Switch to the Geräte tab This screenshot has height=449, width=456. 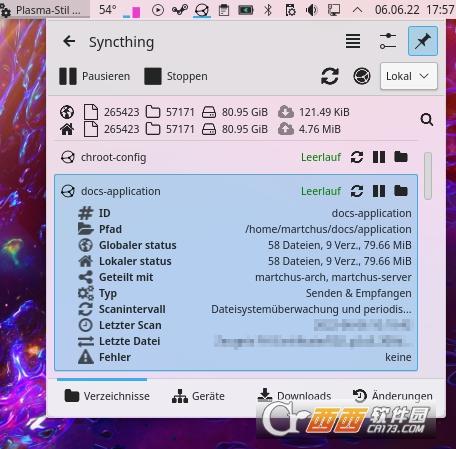pyautogui.click(x=198, y=396)
